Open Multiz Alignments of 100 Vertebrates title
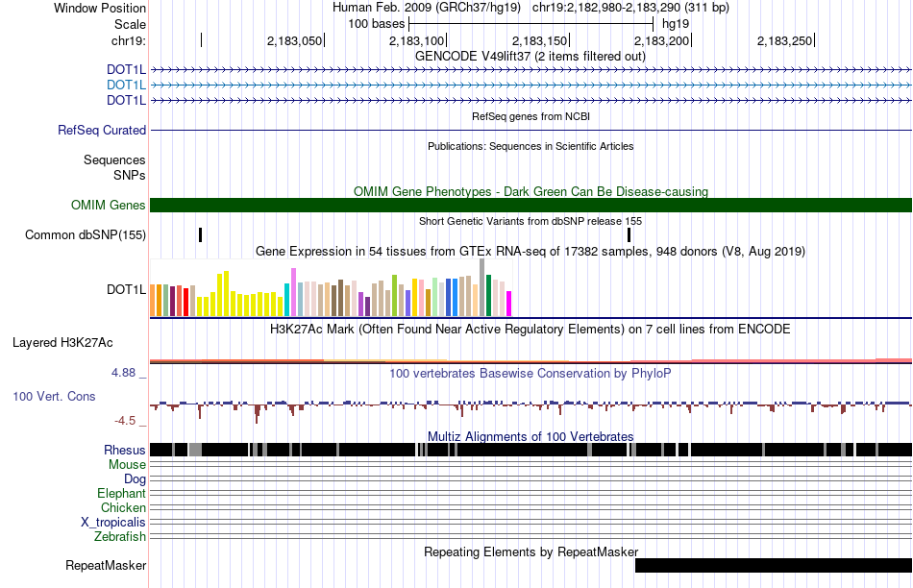Viewport: 913px width, 588px height. (x=531, y=436)
